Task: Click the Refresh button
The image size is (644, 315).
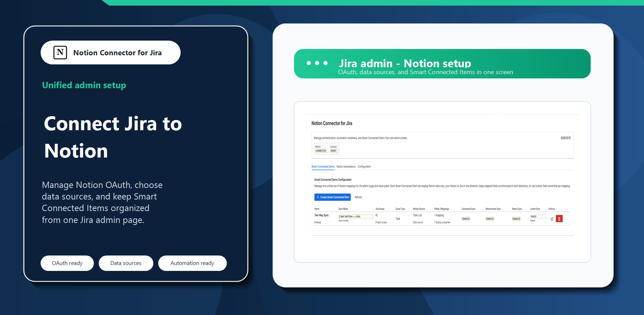Action: coord(358,197)
